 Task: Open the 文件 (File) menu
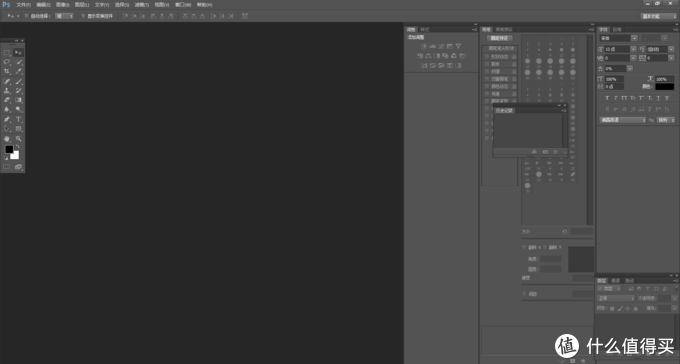[23, 5]
